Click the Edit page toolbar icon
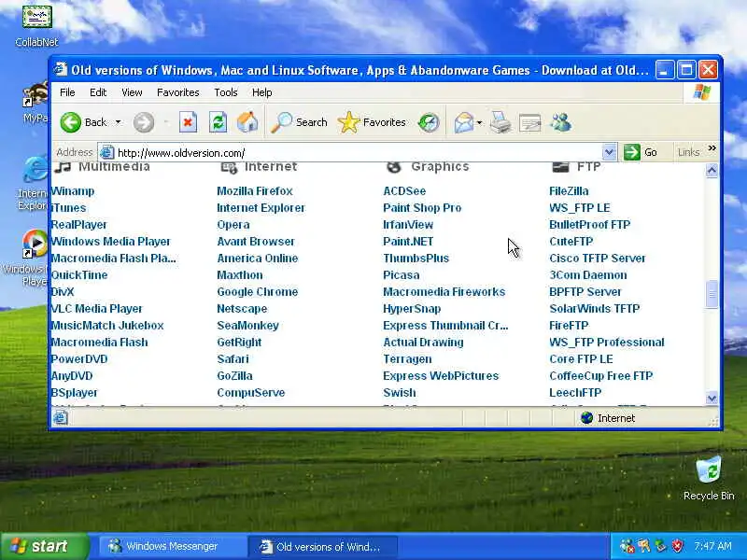747x560 pixels. click(x=529, y=123)
